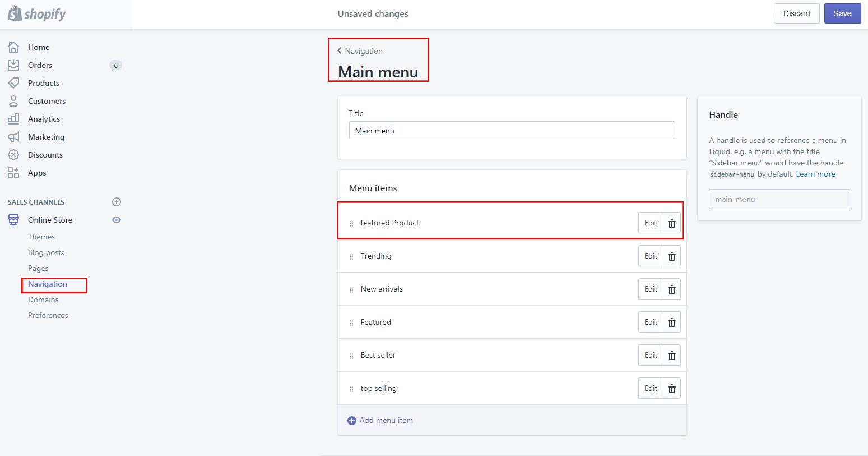Viewport: 868px width, 456px height.
Task: Delete the Trending menu item with the trash icon
Action: click(671, 256)
